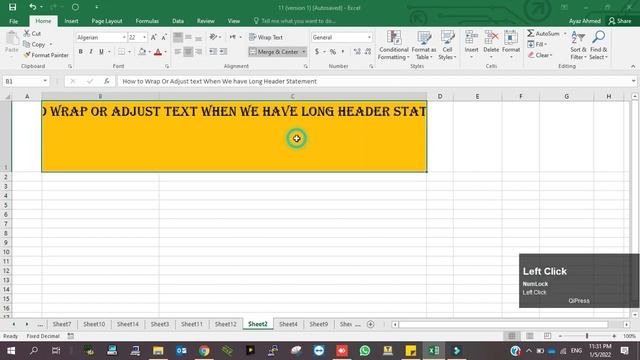The height and width of the screenshot is (360, 640).
Task: Align text to the right
Action: (x=198, y=52)
